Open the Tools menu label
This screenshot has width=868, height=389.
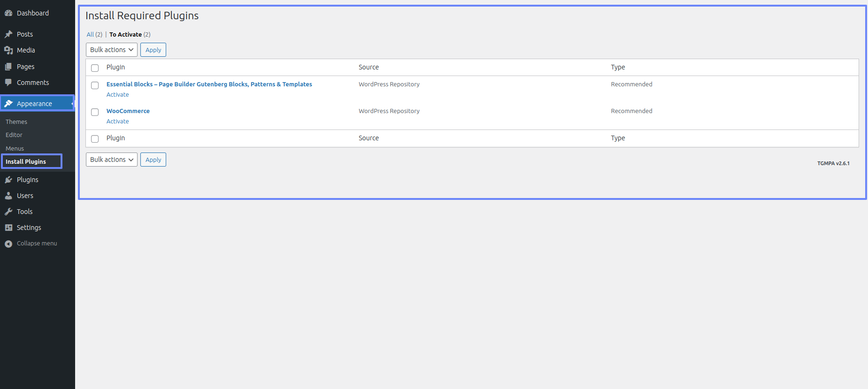pyautogui.click(x=24, y=212)
